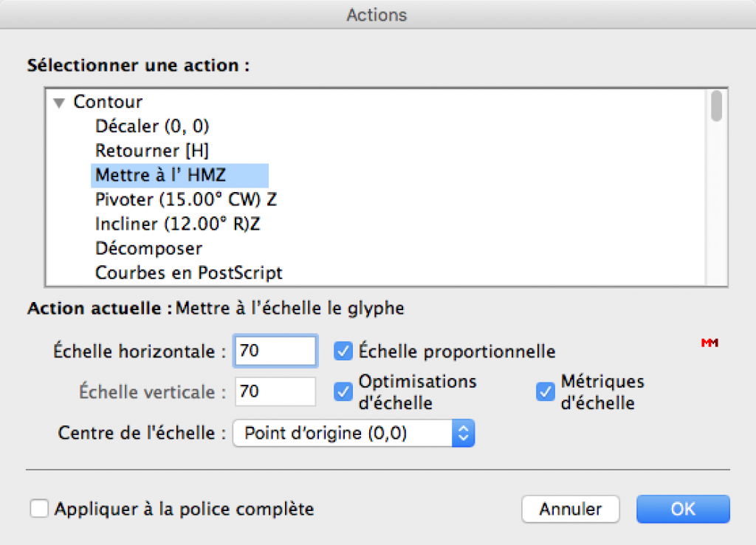Choose the Décomposer action

click(148, 248)
